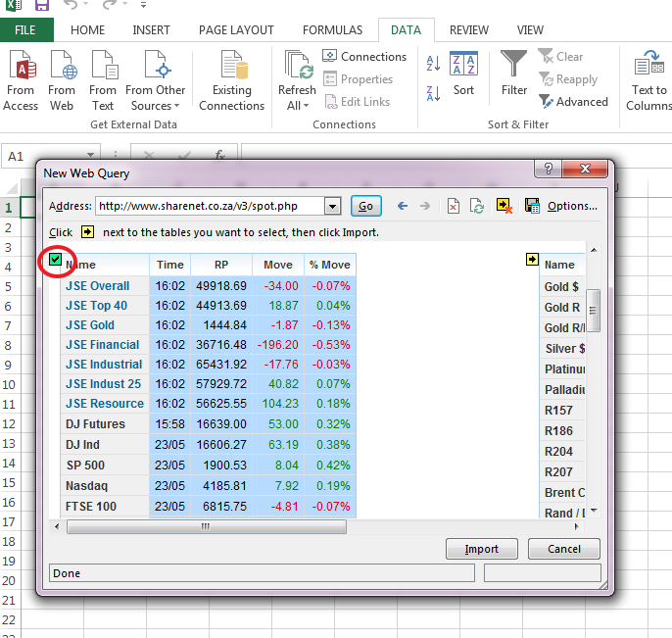
Task: Click the Text to Columns icon
Action: click(648, 80)
